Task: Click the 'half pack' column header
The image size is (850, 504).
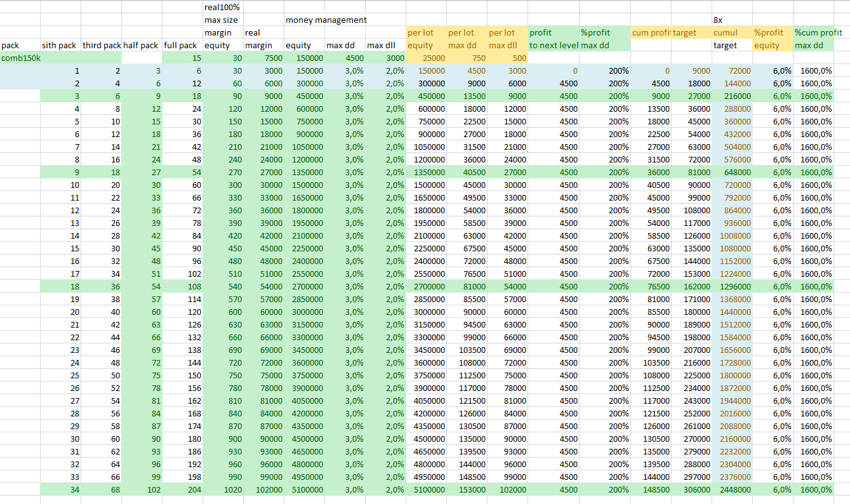Action: click(142, 45)
